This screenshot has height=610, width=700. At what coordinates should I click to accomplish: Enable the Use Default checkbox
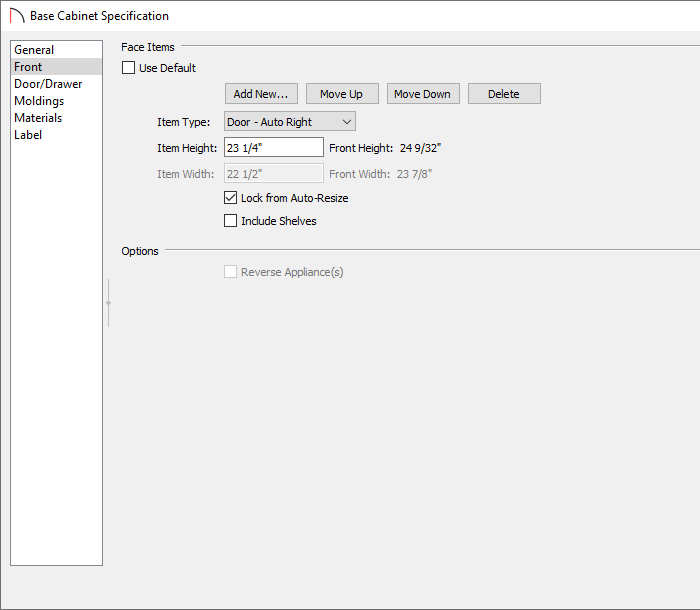point(129,68)
